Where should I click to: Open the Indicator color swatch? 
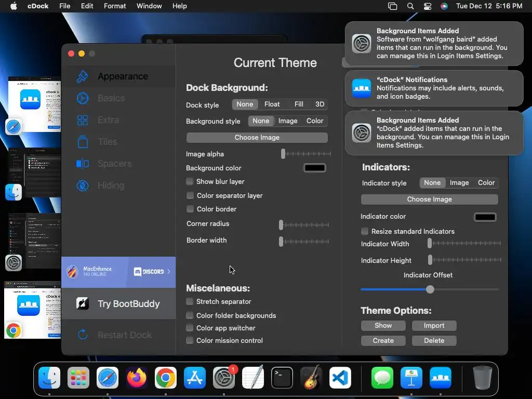tap(485, 217)
